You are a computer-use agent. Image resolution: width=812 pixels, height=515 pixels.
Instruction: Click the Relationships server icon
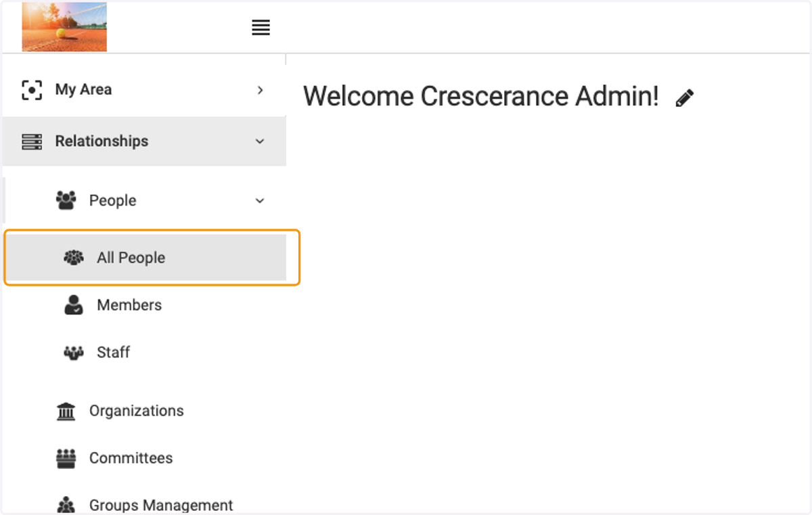(x=32, y=141)
